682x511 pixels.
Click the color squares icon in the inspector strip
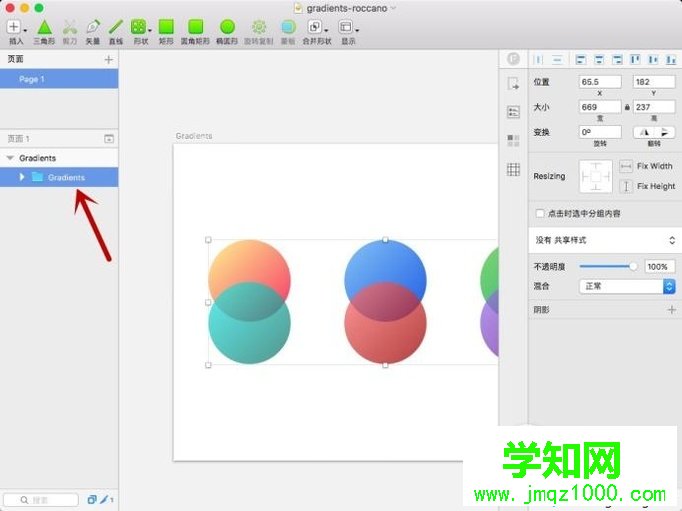point(513,140)
